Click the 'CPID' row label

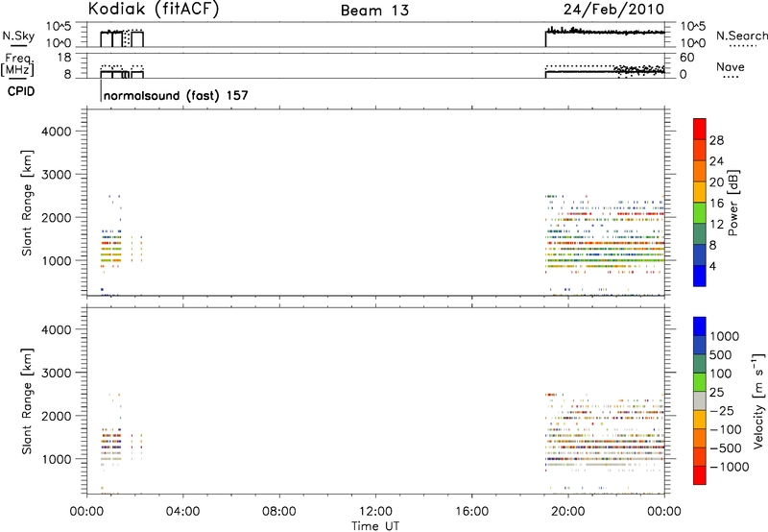21,91
